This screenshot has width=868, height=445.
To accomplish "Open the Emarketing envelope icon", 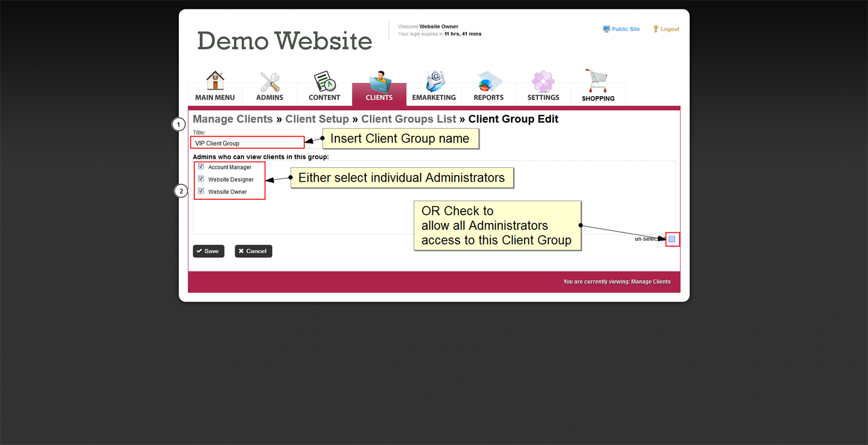I will [434, 82].
